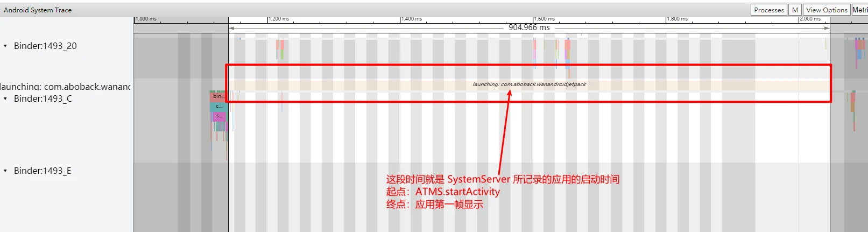Open the Processes filter button
The height and width of the screenshot is (232, 868).
[x=768, y=10]
